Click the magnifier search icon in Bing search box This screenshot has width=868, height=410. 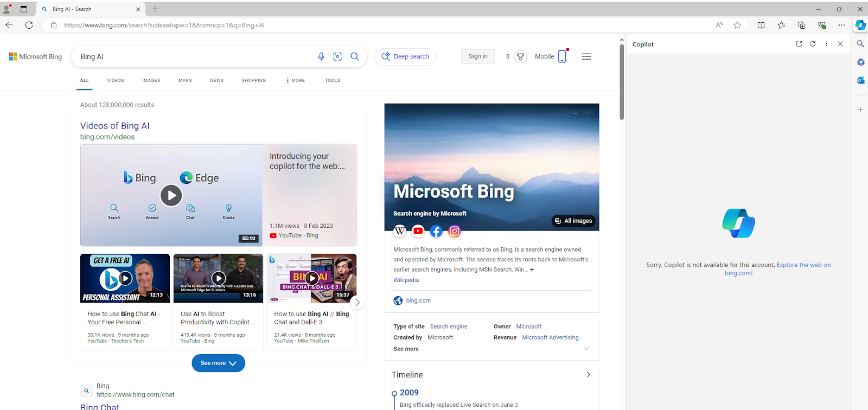point(355,56)
